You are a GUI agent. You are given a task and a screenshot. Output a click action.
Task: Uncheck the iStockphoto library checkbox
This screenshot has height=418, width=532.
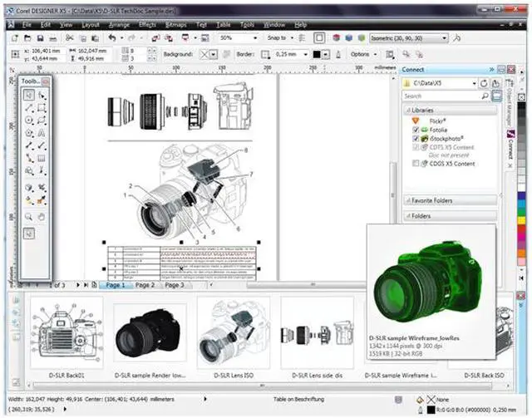[x=417, y=140]
